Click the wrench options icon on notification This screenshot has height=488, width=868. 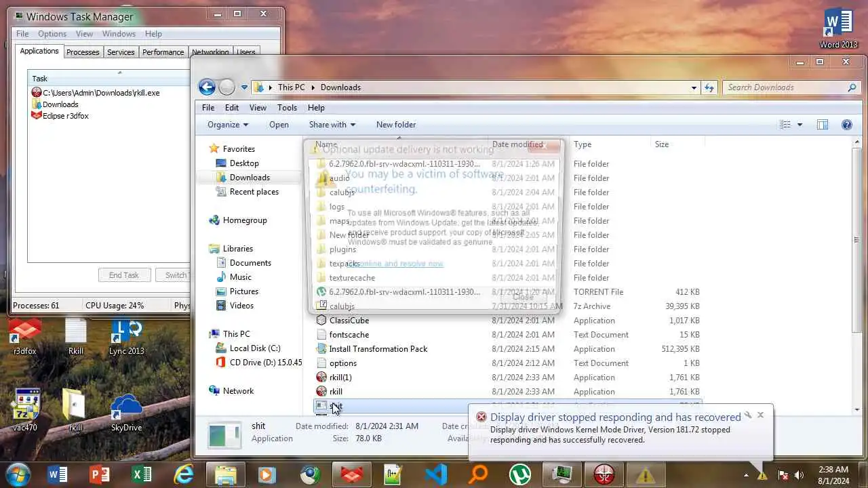(747, 415)
